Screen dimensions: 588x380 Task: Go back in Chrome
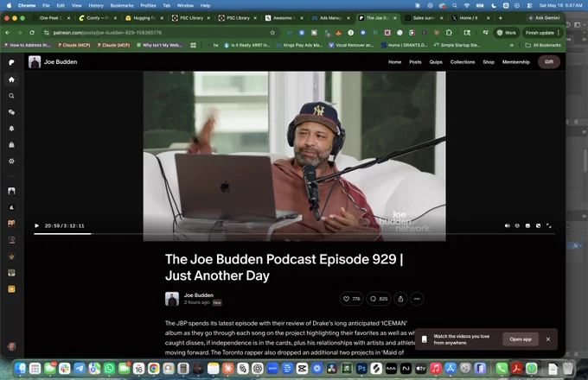[x=8, y=33]
